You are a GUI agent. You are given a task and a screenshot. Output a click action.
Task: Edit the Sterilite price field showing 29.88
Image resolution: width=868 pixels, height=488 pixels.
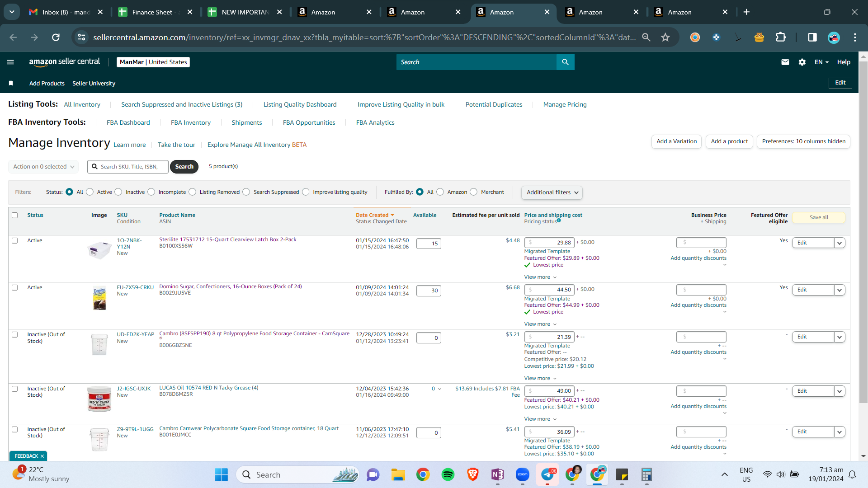tap(549, 243)
